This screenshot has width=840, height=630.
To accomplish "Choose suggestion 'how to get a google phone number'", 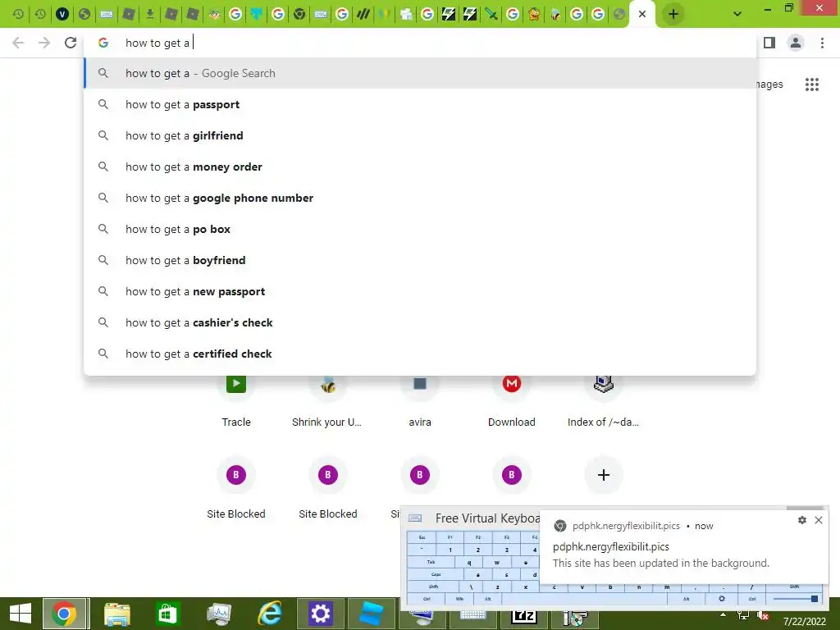I will tap(420, 198).
